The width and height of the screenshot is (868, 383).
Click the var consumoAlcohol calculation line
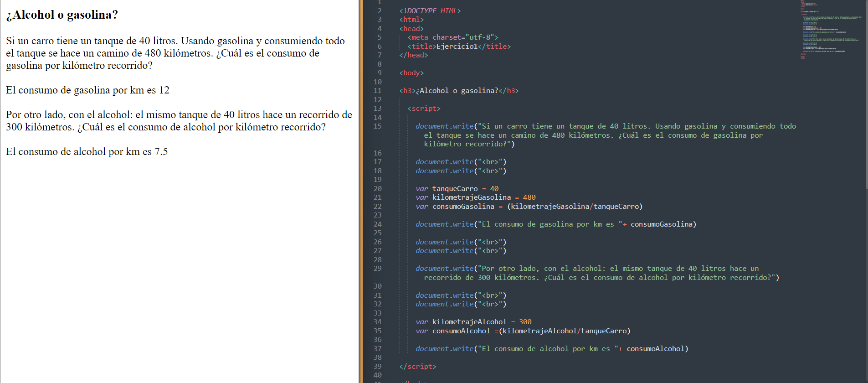point(523,331)
